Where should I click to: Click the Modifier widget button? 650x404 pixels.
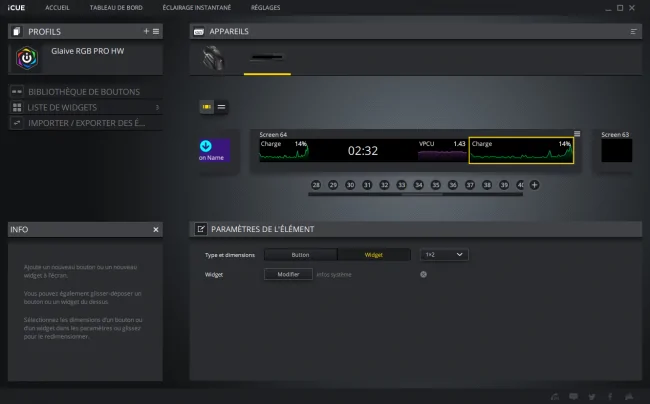coord(288,274)
